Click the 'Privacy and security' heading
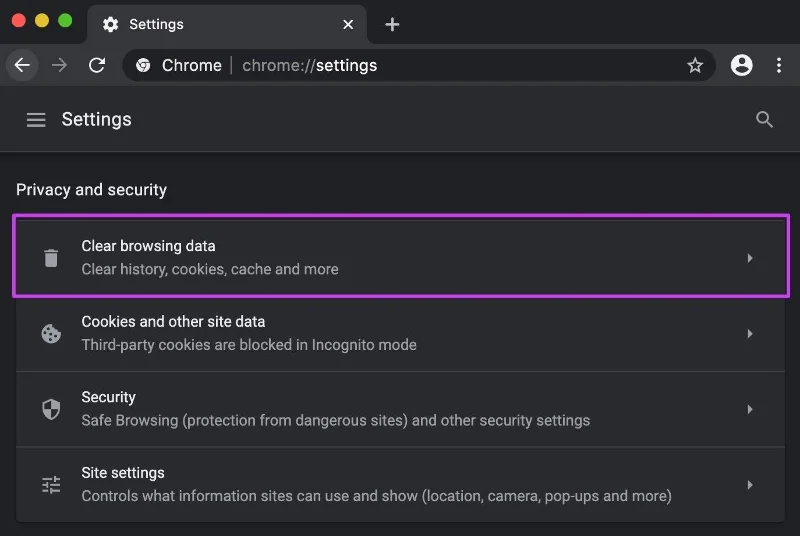 click(x=91, y=190)
